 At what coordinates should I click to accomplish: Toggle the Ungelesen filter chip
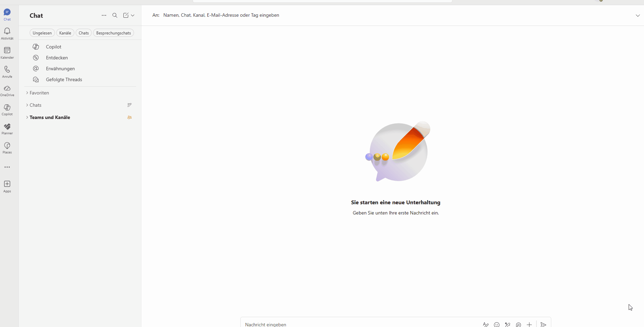(42, 33)
